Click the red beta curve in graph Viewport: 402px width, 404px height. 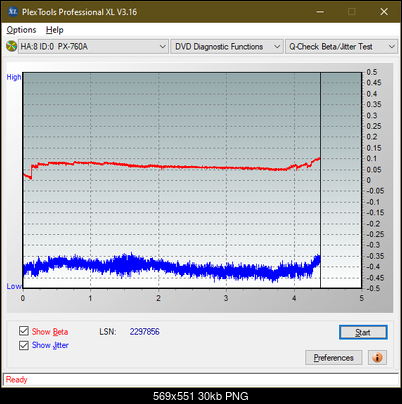(x=173, y=166)
